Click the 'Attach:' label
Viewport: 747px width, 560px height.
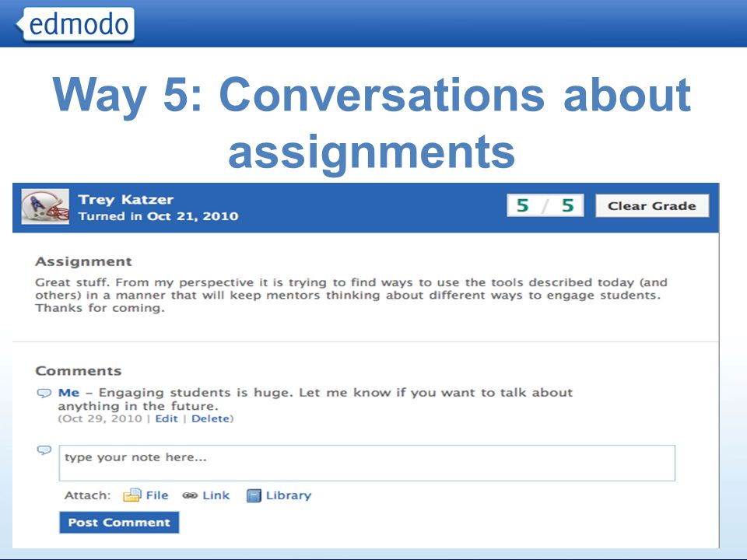coord(87,495)
